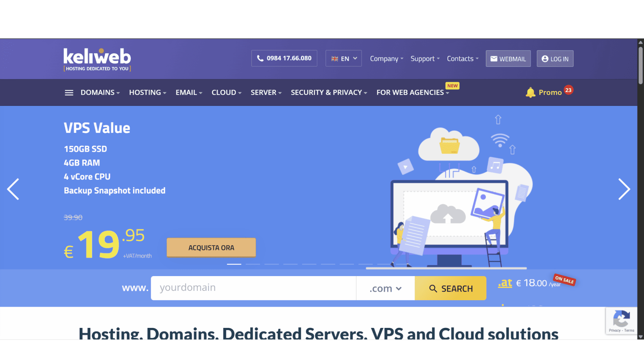Select the third carousel indicator dash
Viewport: 644px width, 362px height.
point(272,264)
